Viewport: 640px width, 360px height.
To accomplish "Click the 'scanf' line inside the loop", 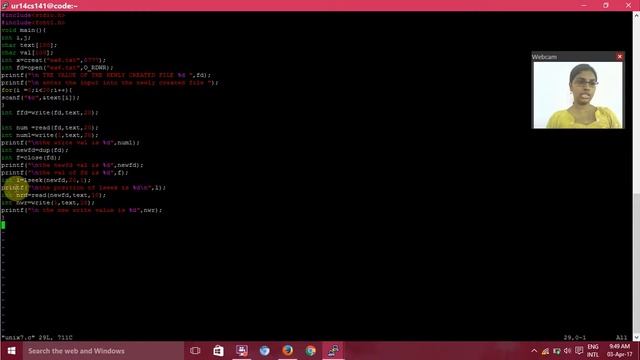I will [x=40, y=98].
